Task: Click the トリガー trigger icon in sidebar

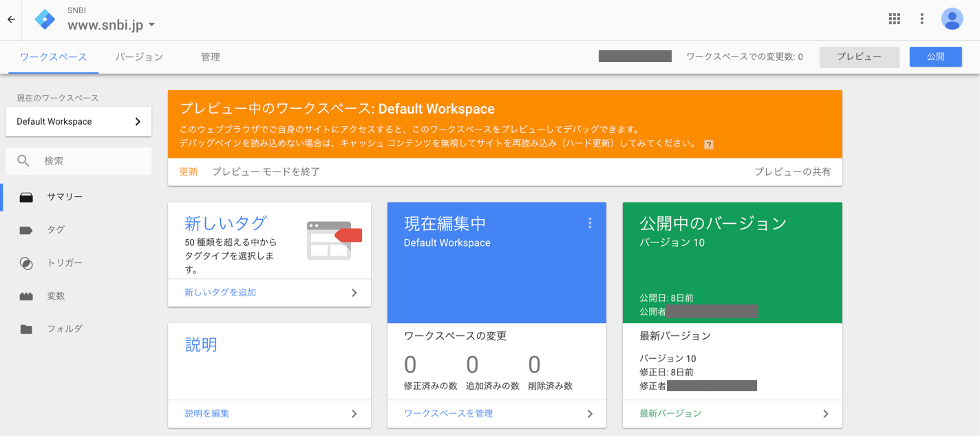Action: (26, 263)
